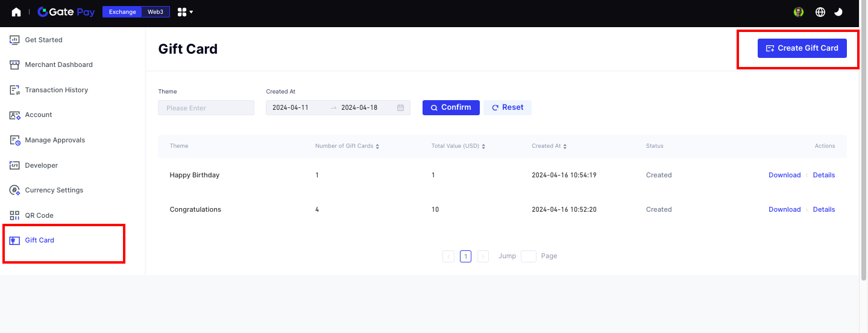Go to next page using arrow
Image resolution: width=868 pixels, height=333 pixels.
click(x=483, y=256)
